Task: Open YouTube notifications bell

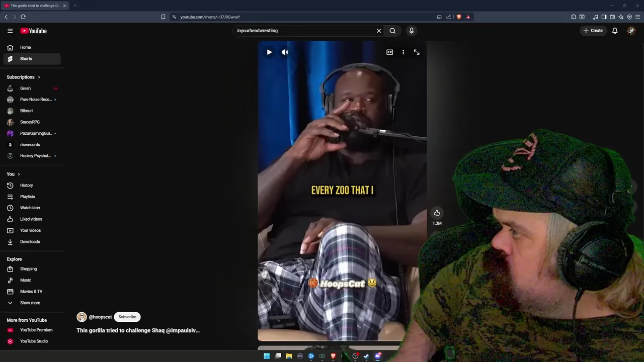Action: 615,31
